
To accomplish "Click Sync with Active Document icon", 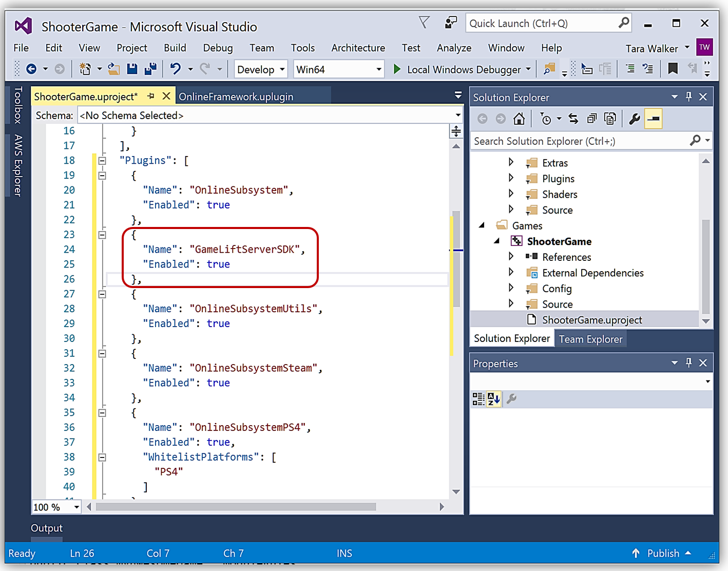I will click(573, 119).
